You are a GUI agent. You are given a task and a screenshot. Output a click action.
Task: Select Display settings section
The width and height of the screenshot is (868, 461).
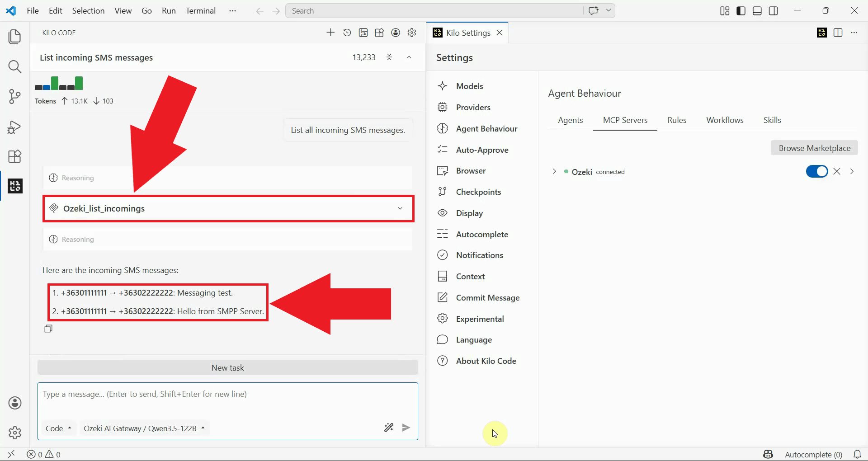(x=469, y=213)
